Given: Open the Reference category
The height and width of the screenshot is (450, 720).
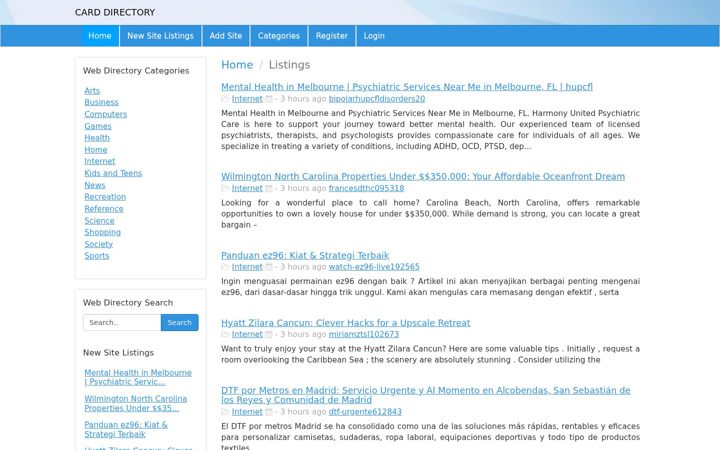Looking at the screenshot, I should click(104, 208).
